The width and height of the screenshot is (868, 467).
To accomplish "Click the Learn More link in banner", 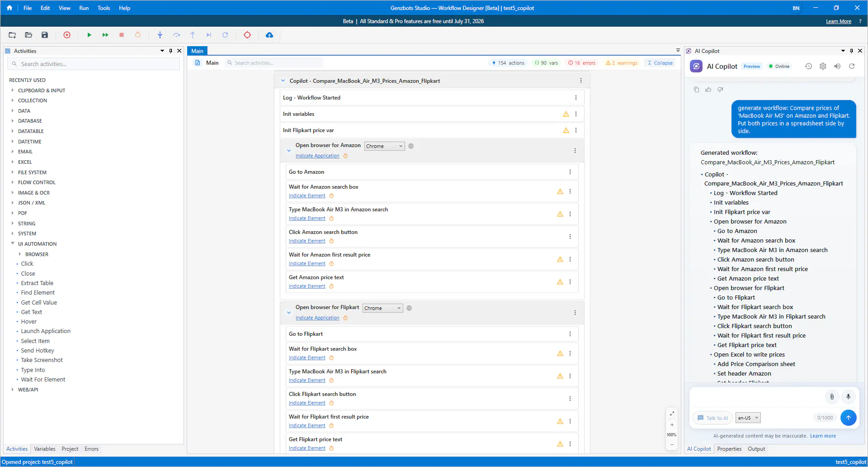I will [x=839, y=21].
